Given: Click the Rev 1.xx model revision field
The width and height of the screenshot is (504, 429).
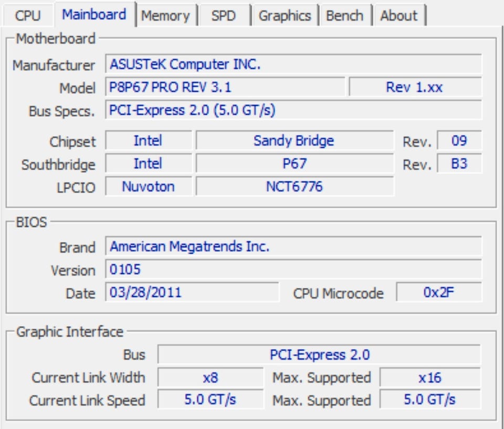Looking at the screenshot, I should click(415, 87).
